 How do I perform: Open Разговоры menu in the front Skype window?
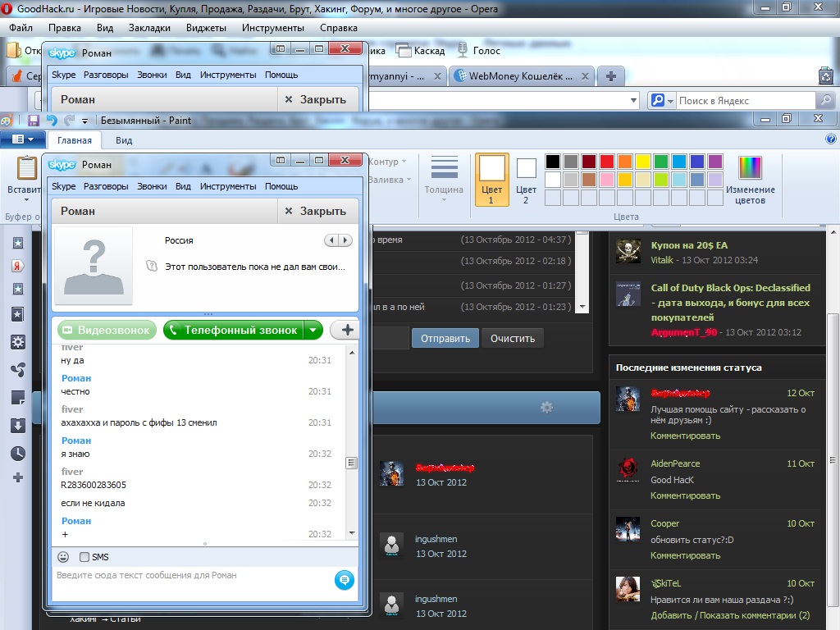tap(106, 186)
